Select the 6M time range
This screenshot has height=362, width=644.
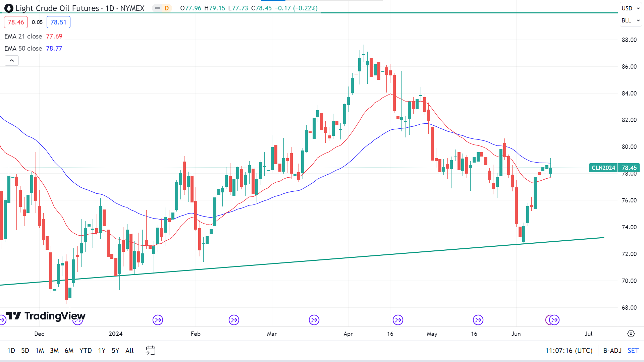tap(69, 350)
